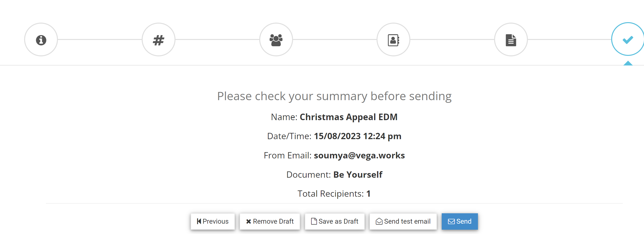The image size is (644, 234).
Task: Select the soumya@vega.works from email text
Action: [x=359, y=156]
